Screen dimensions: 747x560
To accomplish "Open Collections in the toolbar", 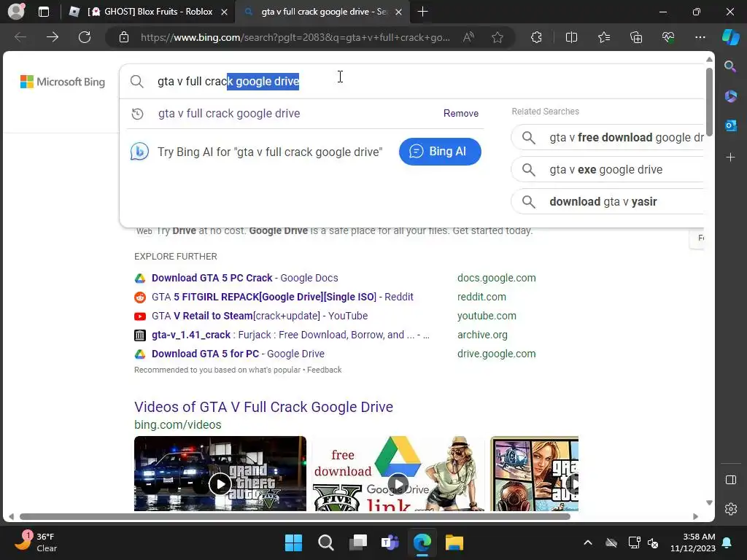I will pyautogui.click(x=636, y=37).
